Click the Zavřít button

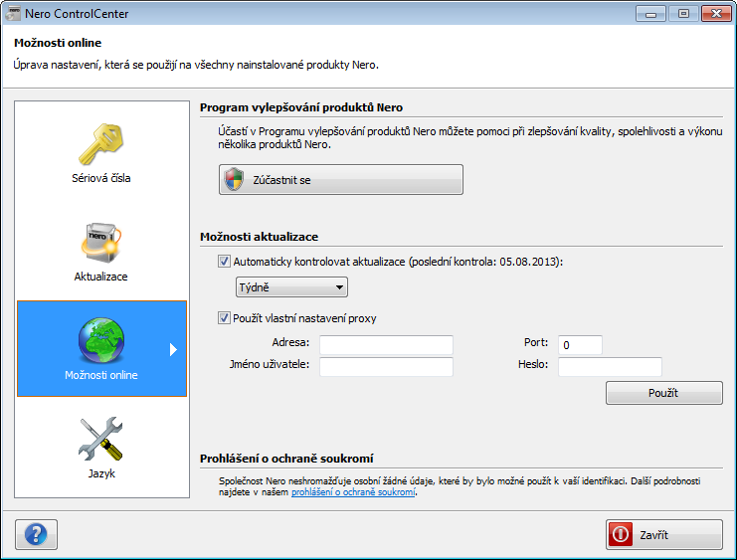[x=664, y=534]
